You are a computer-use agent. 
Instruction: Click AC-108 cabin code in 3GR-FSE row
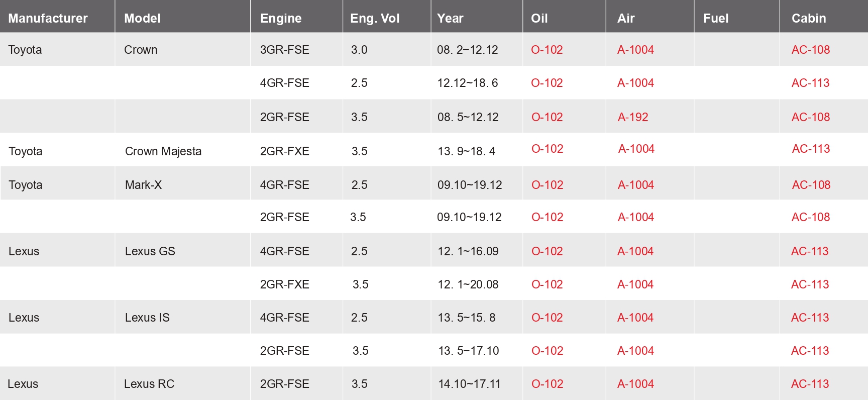click(x=811, y=50)
